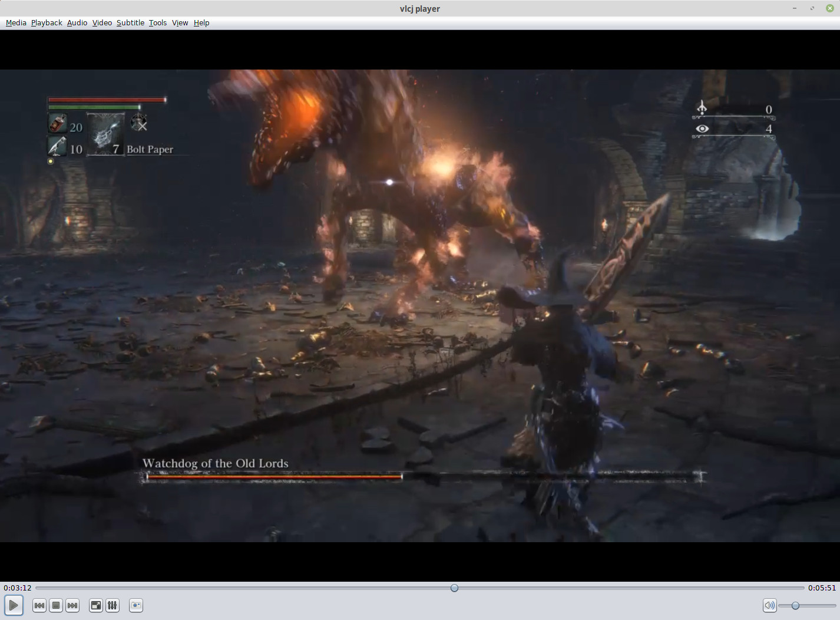Maximize the vlcj player window
The image size is (840, 620).
(x=812, y=8)
